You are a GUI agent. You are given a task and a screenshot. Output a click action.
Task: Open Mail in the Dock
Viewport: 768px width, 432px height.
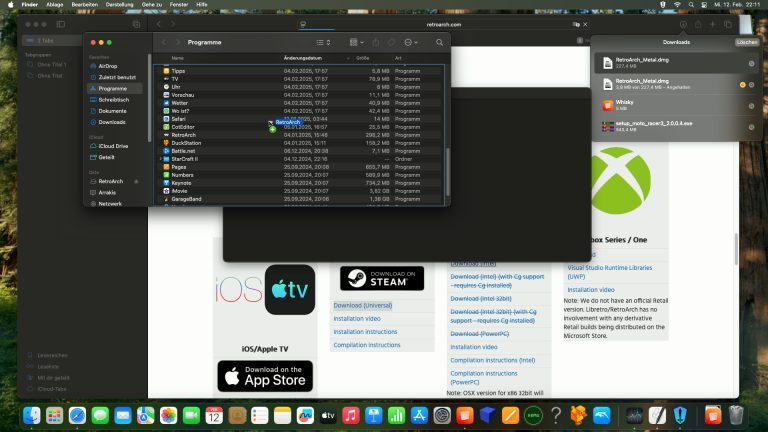point(123,415)
